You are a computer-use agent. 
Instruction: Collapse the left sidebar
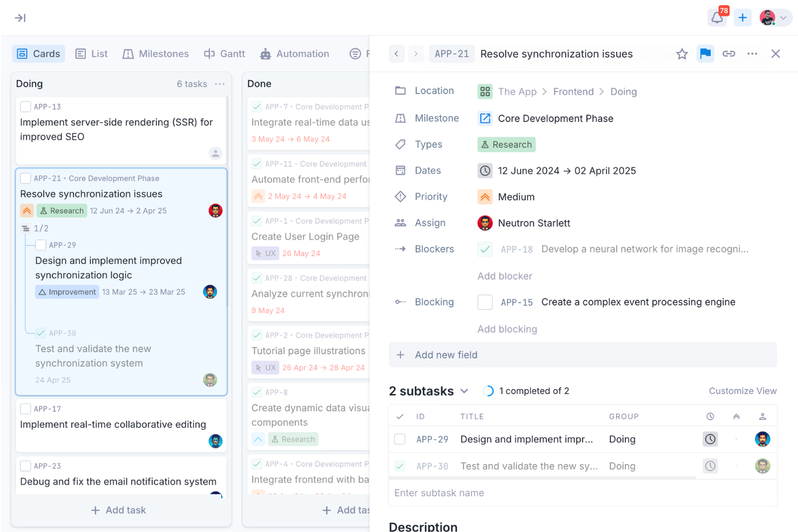click(20, 17)
